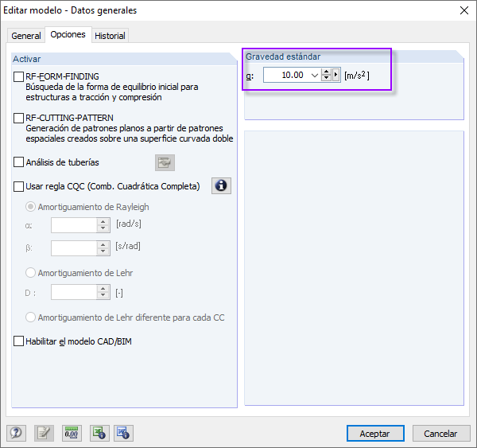Close the Editar modelo dialog

[464, 10]
